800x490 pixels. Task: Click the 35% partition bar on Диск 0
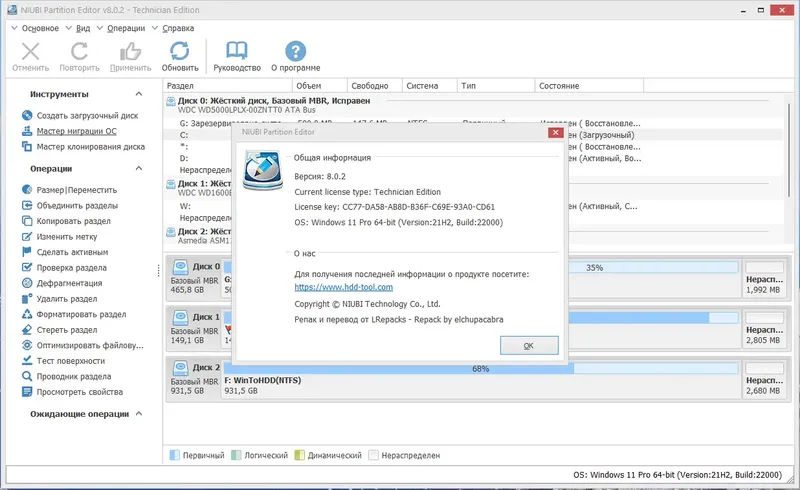[594, 267]
